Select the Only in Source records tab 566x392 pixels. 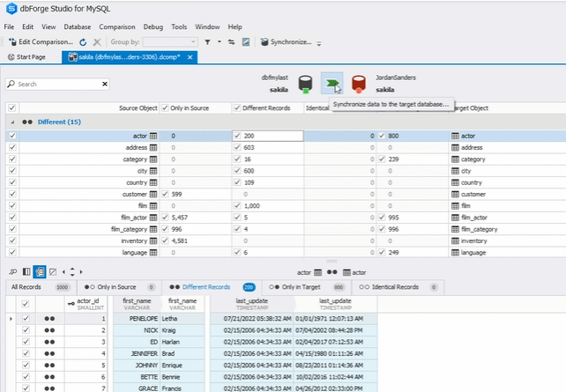tap(120, 287)
